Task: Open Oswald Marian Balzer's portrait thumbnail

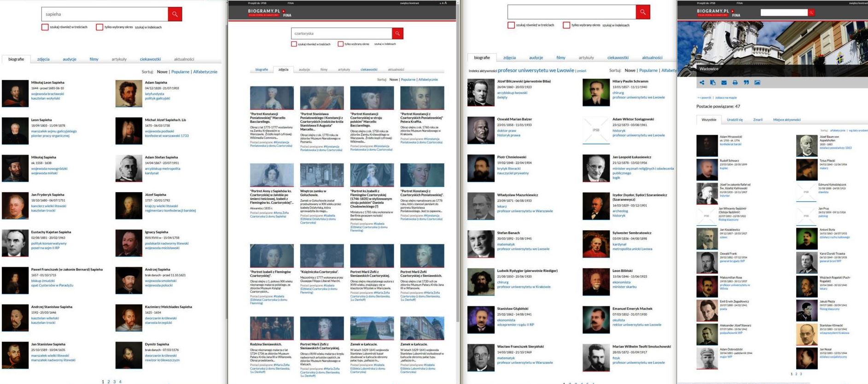Action: [481, 131]
